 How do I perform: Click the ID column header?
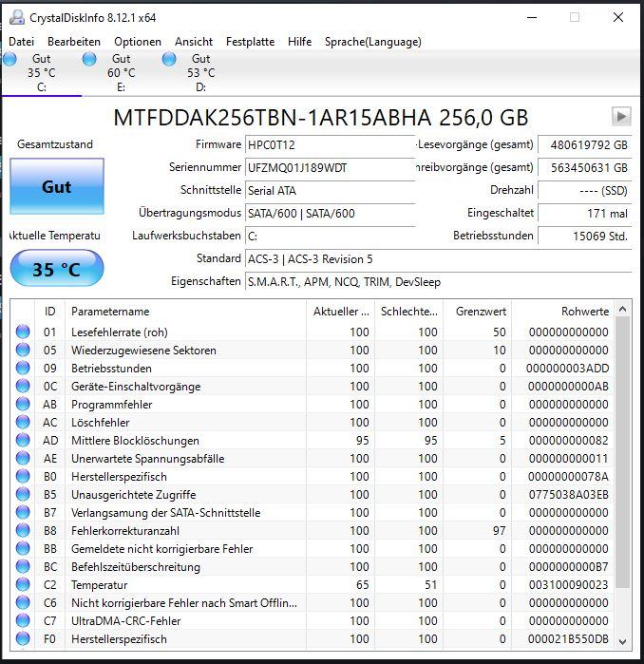pyautogui.click(x=49, y=312)
